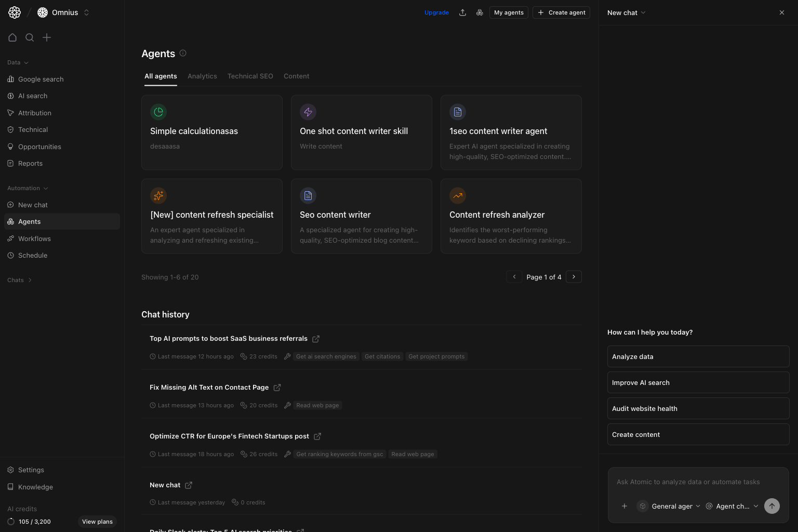
Task: Open the Knowledge section
Action: tap(35, 487)
